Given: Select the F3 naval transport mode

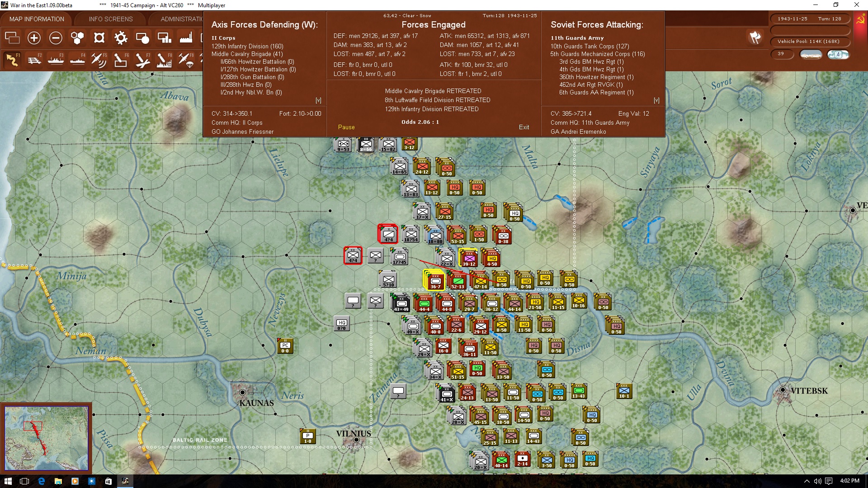Looking at the screenshot, I should [x=56, y=60].
